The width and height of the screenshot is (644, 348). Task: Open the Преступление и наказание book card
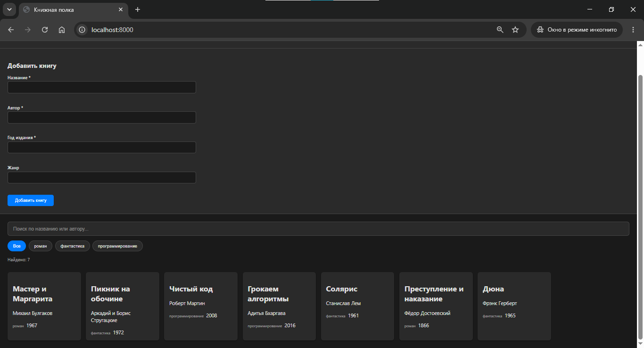436,306
